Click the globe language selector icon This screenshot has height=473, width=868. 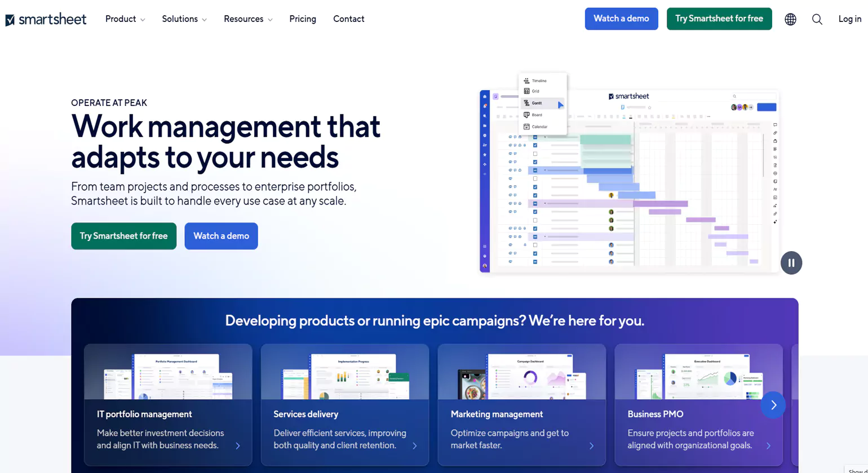[x=790, y=19]
